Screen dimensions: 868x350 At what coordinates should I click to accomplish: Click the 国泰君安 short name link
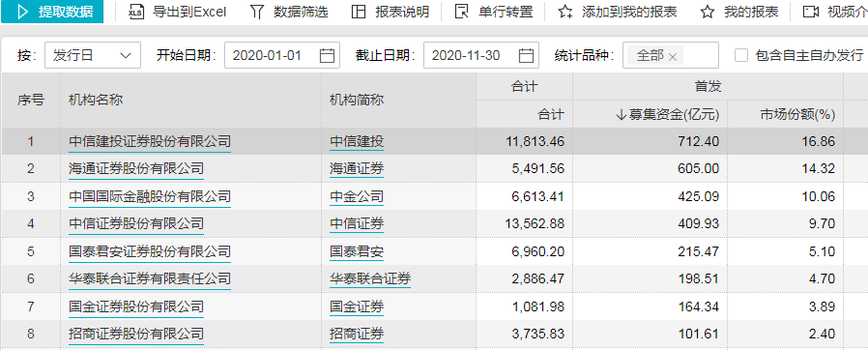tap(357, 251)
